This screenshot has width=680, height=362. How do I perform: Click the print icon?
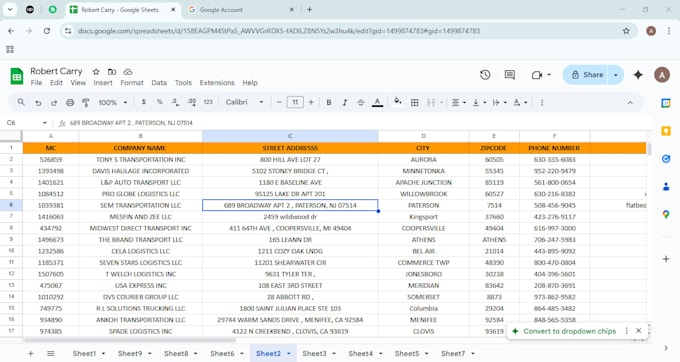pyautogui.click(x=70, y=103)
